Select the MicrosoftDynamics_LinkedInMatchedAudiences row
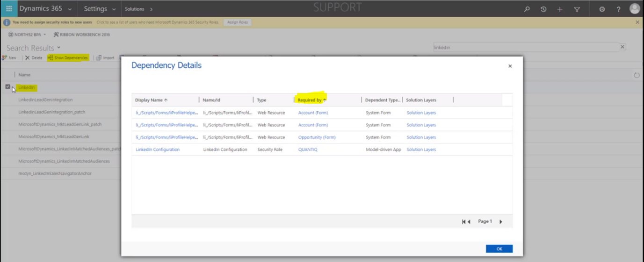This screenshot has height=262, width=644. click(x=64, y=161)
